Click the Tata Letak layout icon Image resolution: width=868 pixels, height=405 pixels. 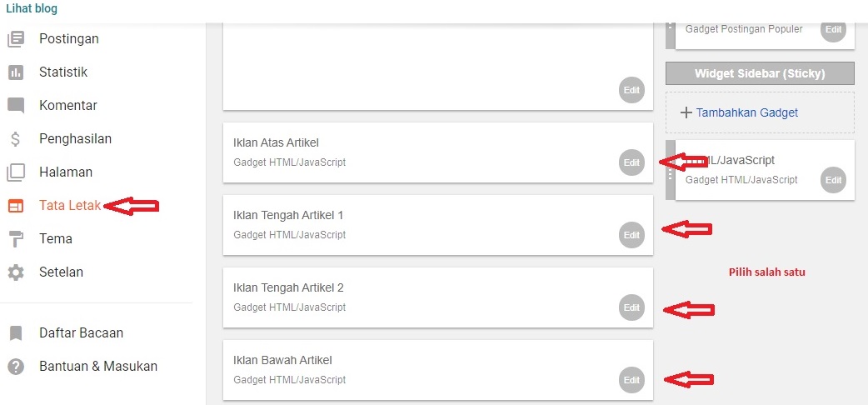coord(16,206)
